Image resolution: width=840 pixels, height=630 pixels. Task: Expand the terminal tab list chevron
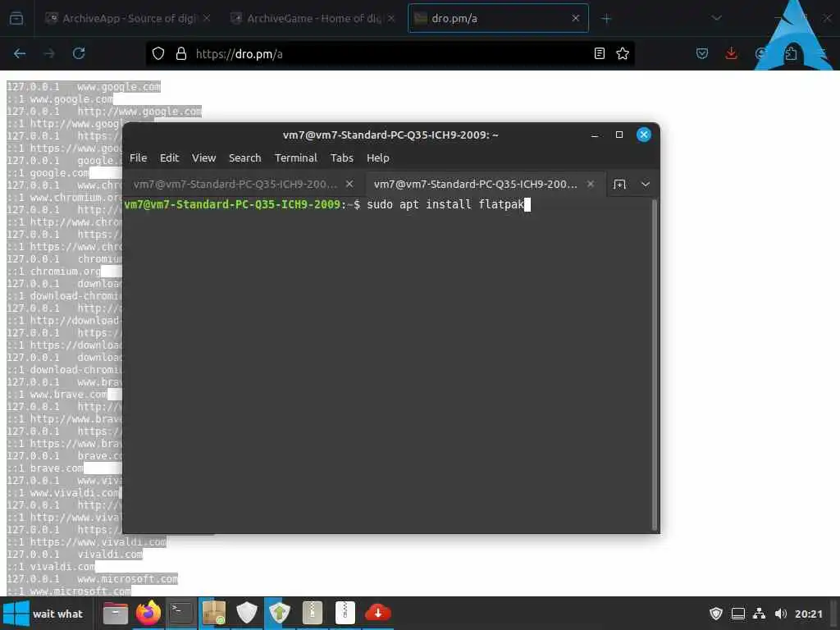tap(646, 185)
